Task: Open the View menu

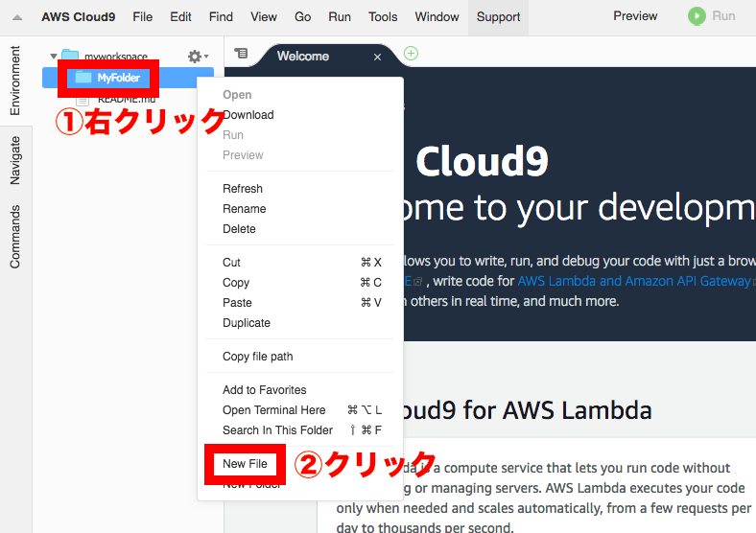Action: (x=264, y=17)
